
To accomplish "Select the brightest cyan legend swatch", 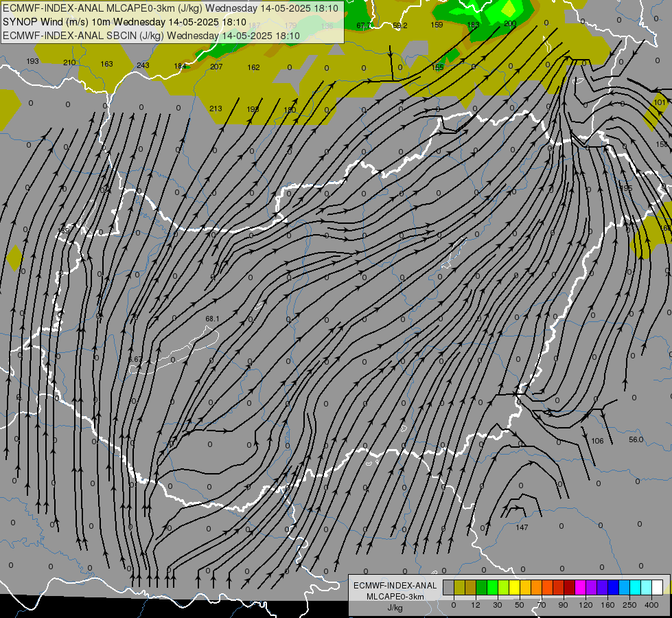I will (636, 587).
